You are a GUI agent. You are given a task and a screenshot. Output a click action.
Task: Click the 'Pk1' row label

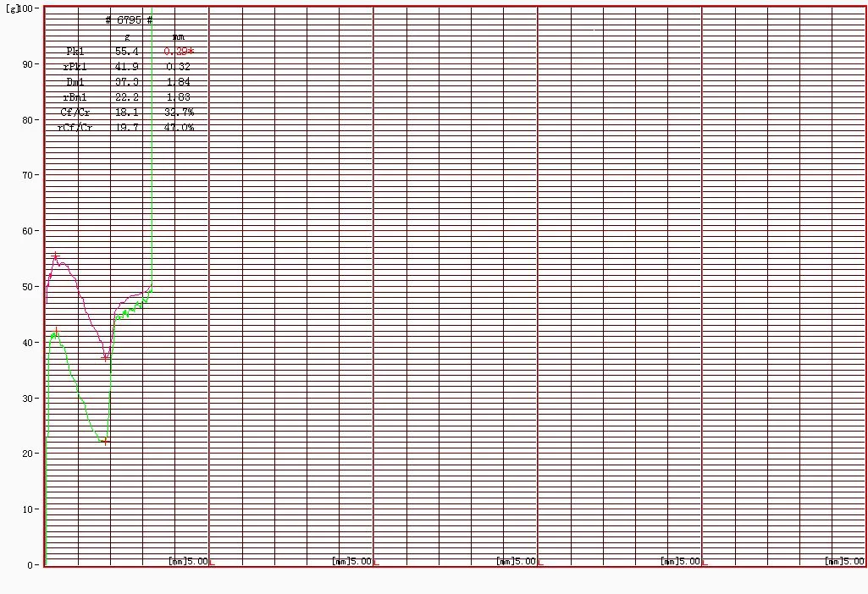(x=75, y=52)
